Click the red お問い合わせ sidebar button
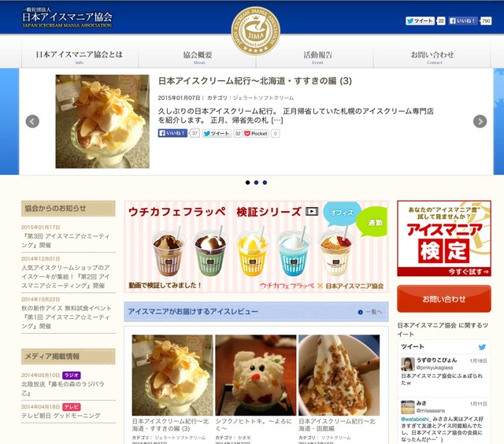Viewport: 504px width, 444px height. [x=444, y=299]
